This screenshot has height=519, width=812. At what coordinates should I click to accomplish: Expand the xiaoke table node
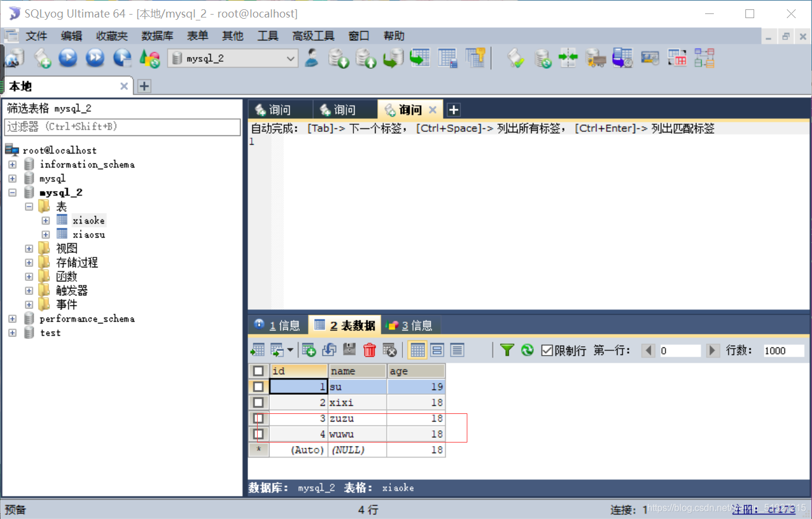click(46, 221)
